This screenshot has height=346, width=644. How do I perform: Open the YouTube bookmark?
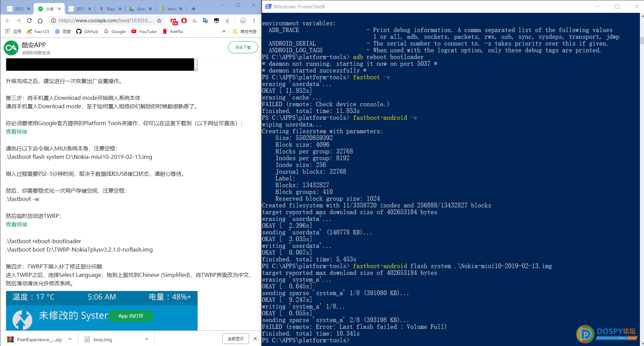coord(144,31)
